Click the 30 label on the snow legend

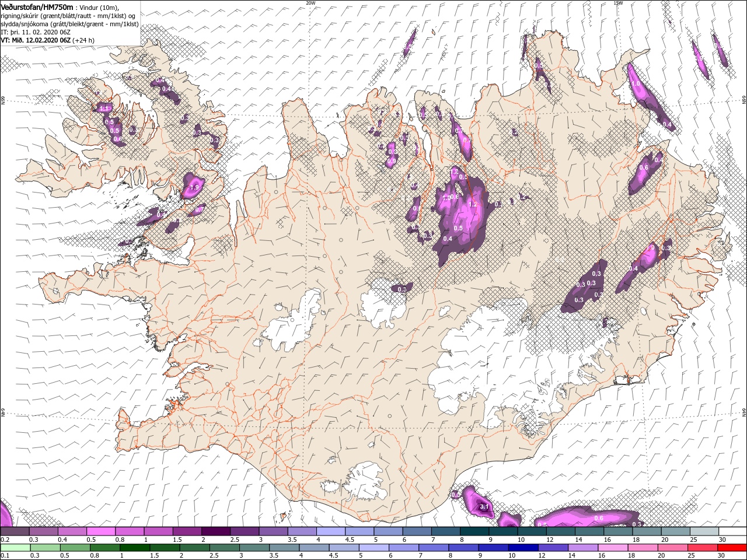pyautogui.click(x=722, y=540)
